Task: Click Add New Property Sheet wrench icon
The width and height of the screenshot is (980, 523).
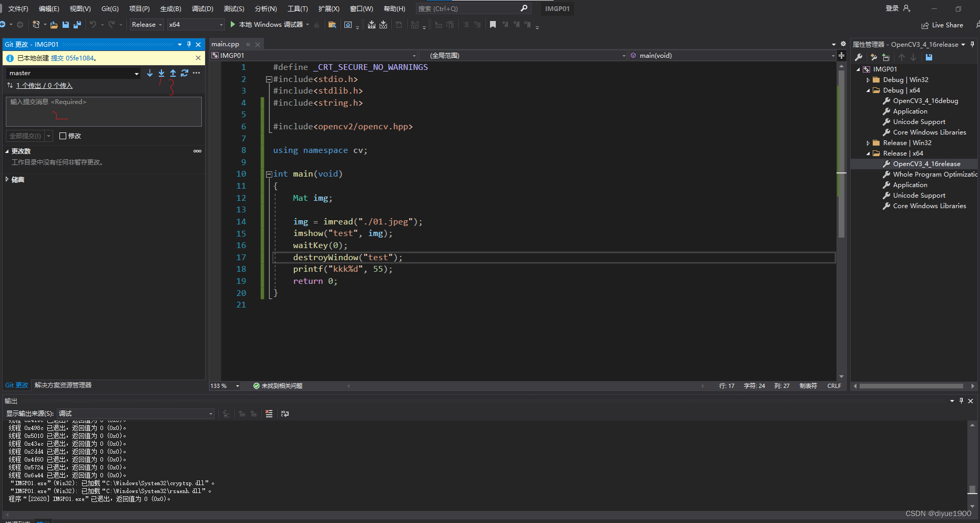Action: point(874,57)
